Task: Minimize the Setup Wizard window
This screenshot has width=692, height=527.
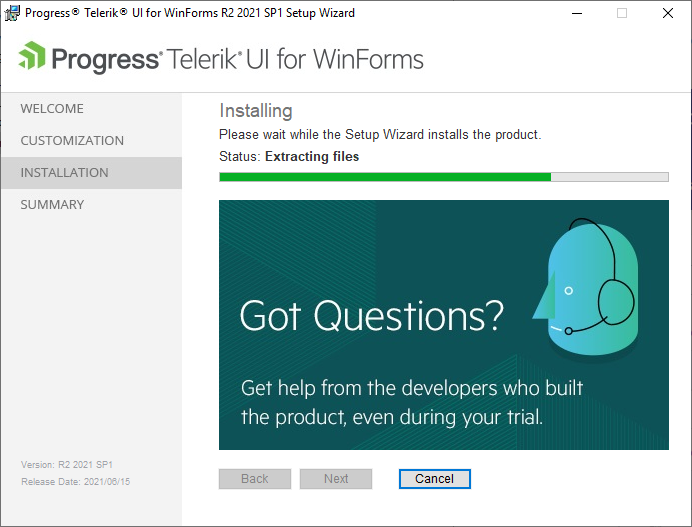Action: click(x=577, y=13)
